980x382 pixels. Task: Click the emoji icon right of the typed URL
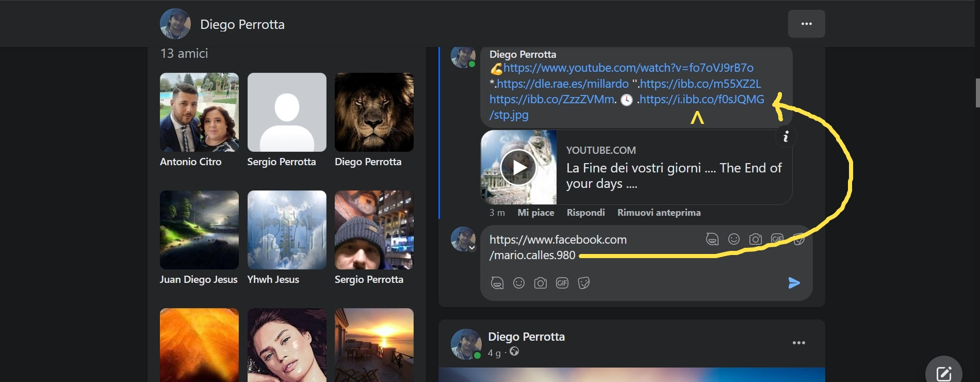(734, 239)
